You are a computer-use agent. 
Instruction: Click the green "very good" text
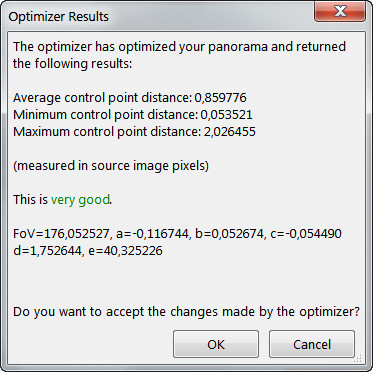point(80,200)
